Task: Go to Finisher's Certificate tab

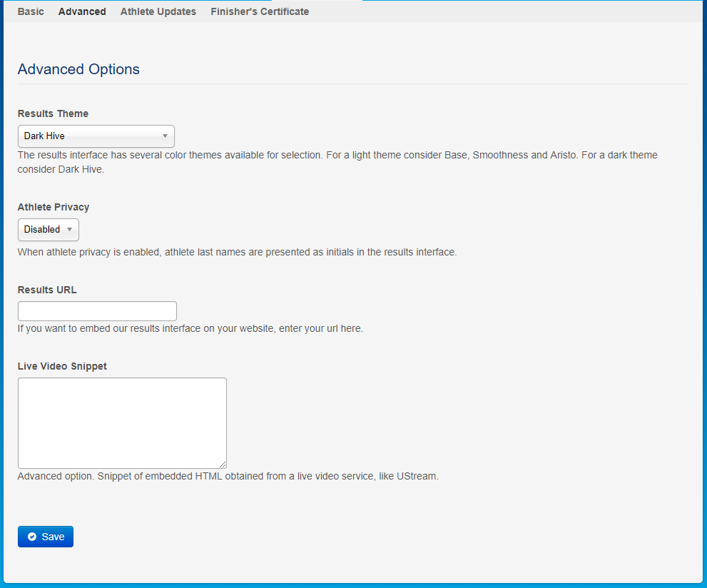Action: (x=260, y=11)
